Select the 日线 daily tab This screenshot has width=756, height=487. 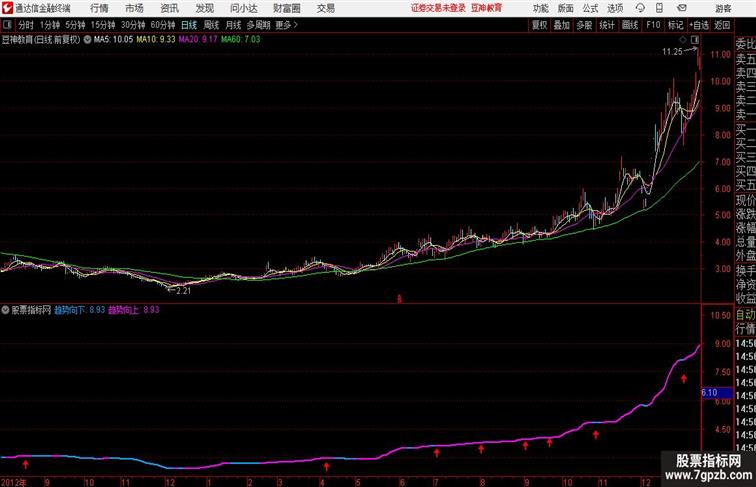pyautogui.click(x=189, y=25)
